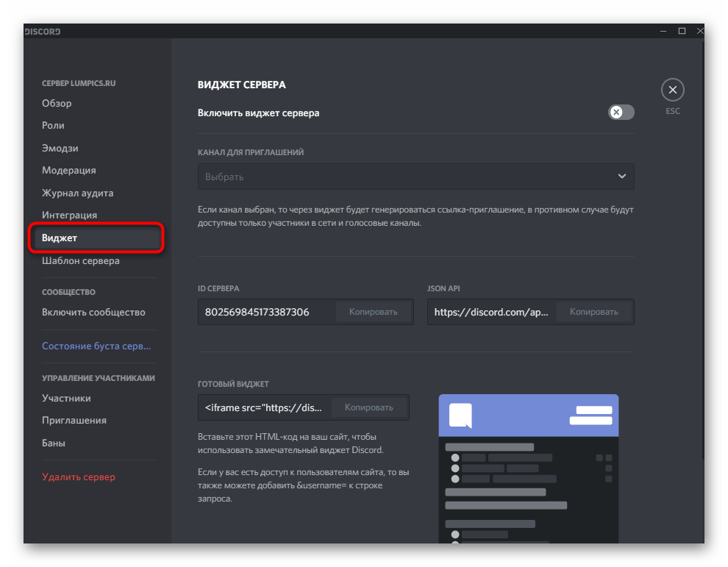Close settings with the ESC icon

click(672, 89)
